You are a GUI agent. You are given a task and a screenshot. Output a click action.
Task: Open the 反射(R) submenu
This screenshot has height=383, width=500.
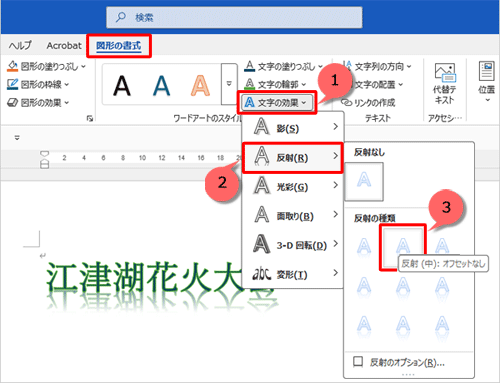coord(293,157)
